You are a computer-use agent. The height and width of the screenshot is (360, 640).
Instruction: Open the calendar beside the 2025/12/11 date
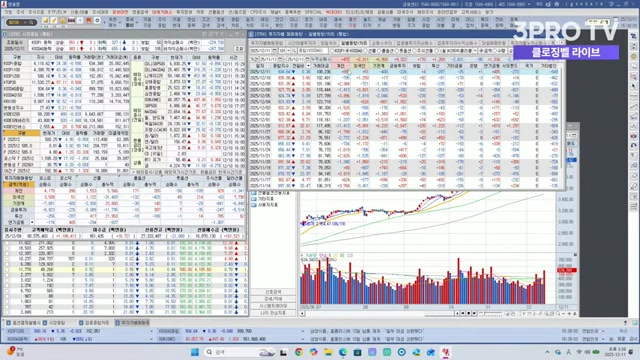[274, 51]
